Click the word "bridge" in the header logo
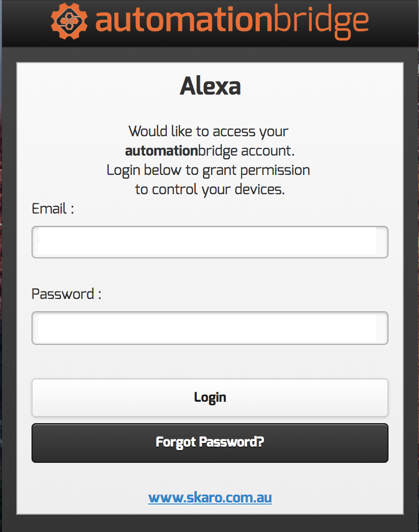Viewport: 419px width, 532px height. (x=318, y=21)
